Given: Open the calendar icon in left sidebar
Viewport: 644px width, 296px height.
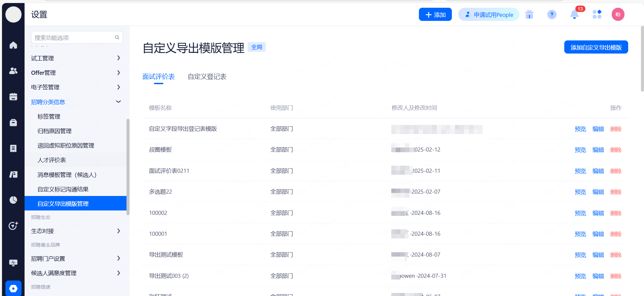Looking at the screenshot, I should pyautogui.click(x=13, y=97).
